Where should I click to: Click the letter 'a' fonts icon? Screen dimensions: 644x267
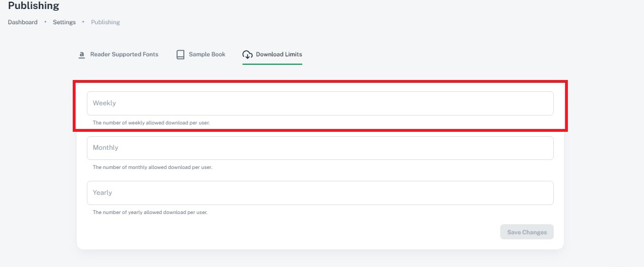pos(82,55)
